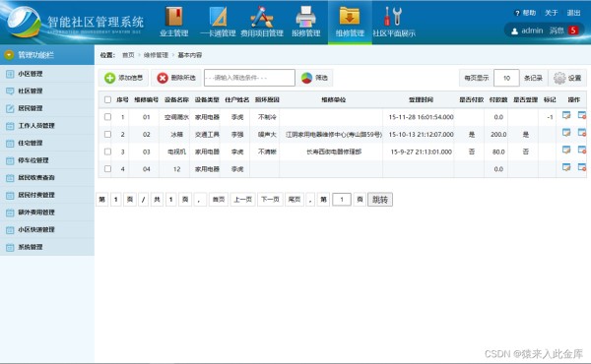Click 管理功能栏 round header icon
This screenshot has height=364, width=591.
pyautogui.click(x=9, y=55)
